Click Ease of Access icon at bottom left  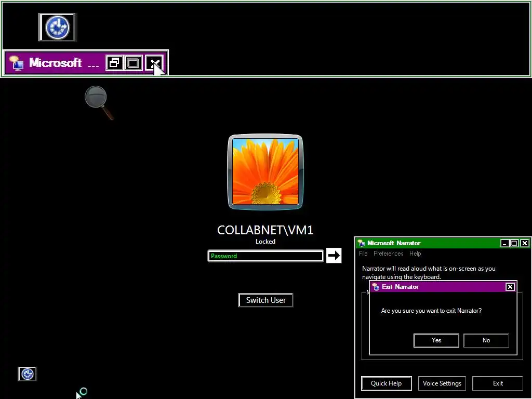click(27, 374)
